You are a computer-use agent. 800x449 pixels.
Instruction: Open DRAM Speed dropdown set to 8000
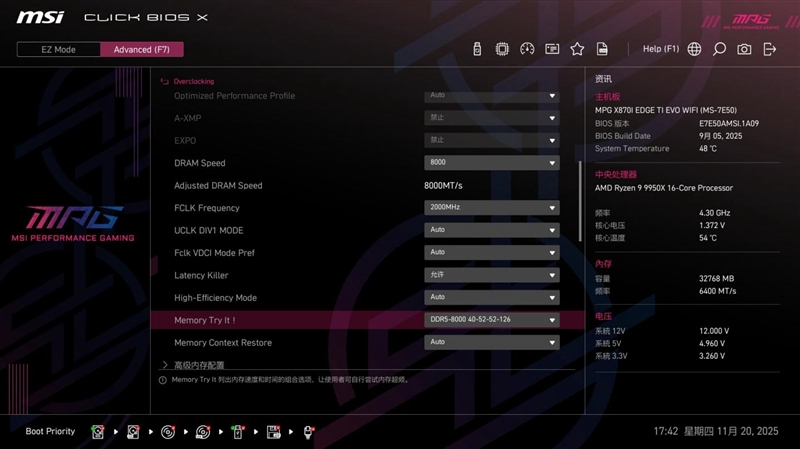tap(492, 163)
